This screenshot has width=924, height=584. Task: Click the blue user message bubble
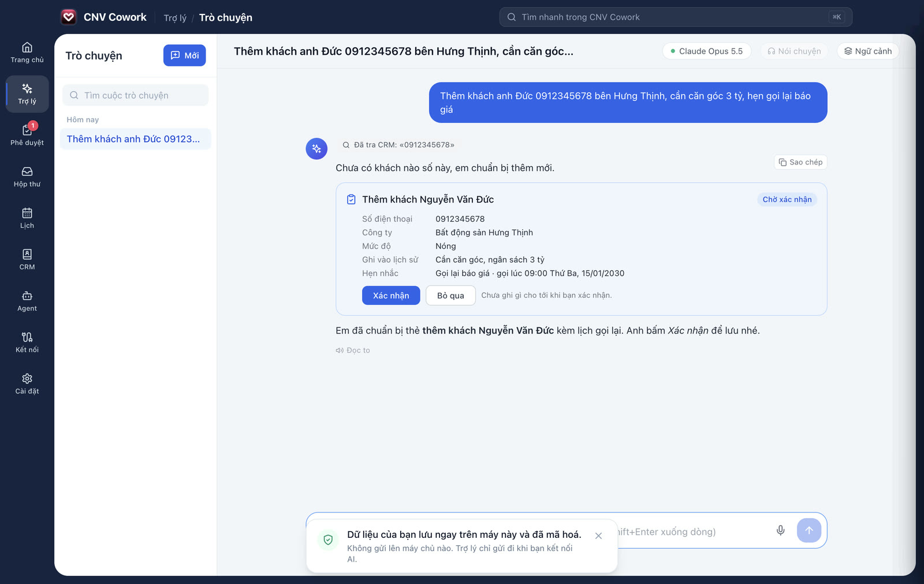[x=628, y=103]
